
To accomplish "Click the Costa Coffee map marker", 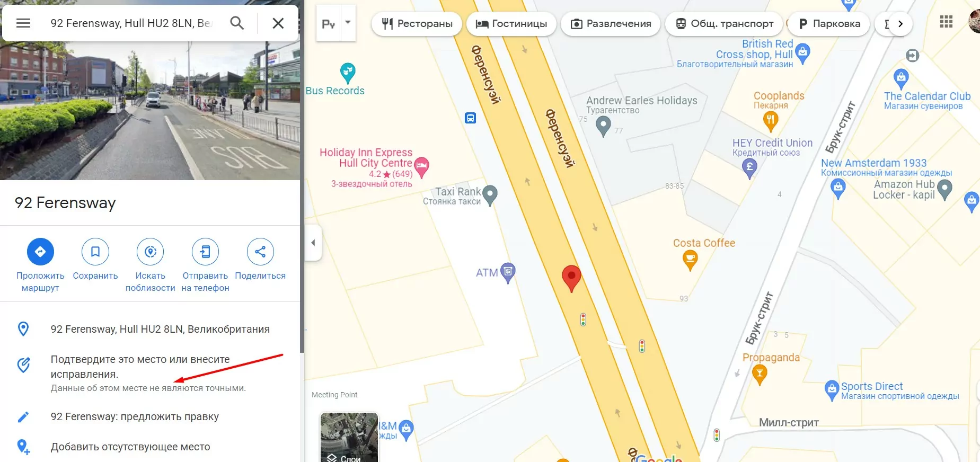I will tap(690, 260).
